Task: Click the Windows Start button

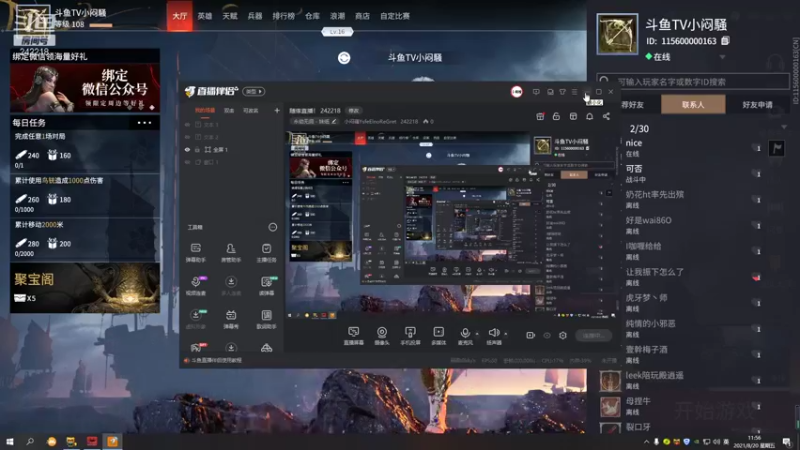Action: tap(9, 441)
